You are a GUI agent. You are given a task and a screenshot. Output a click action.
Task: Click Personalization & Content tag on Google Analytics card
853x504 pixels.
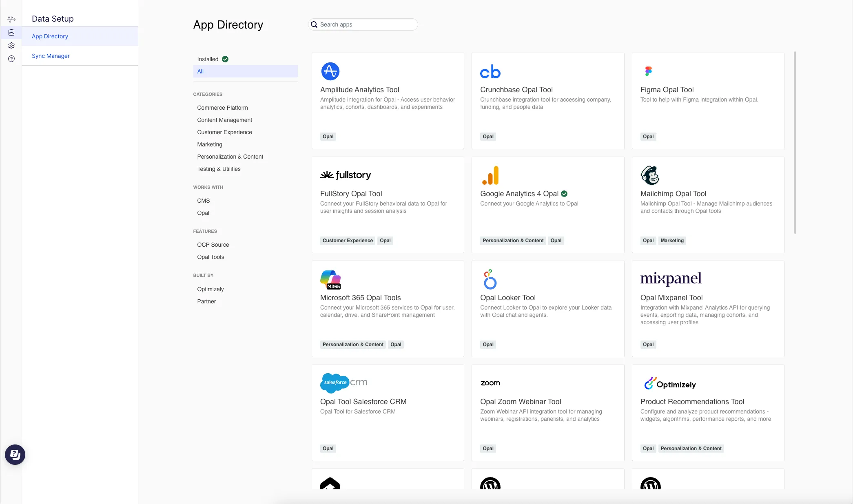tap(513, 241)
